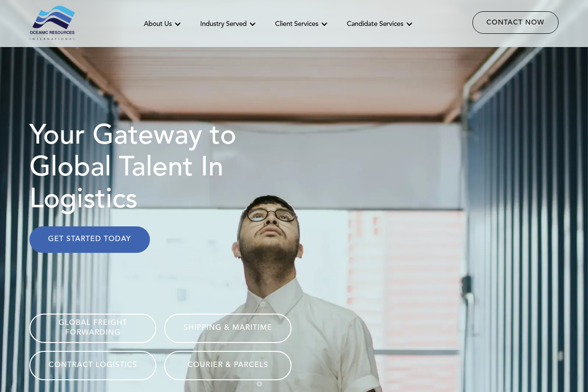
Task: Select the Candidate Services menu label
Action: tap(375, 24)
